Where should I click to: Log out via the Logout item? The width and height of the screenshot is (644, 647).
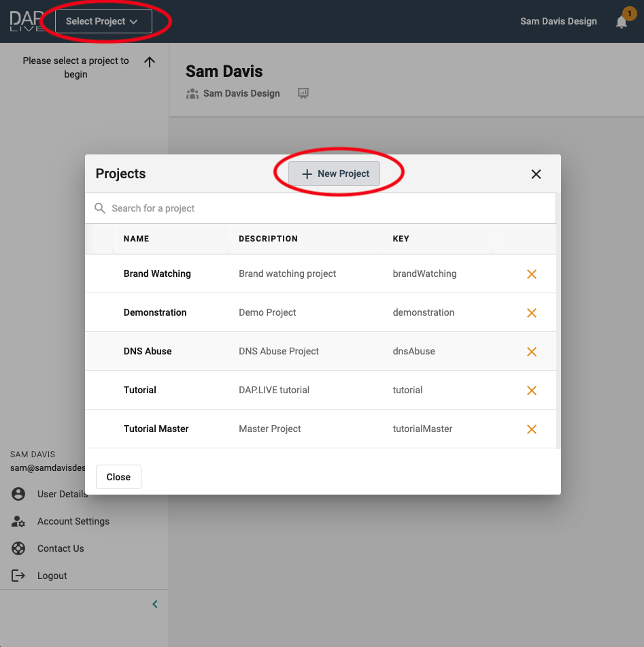point(52,576)
